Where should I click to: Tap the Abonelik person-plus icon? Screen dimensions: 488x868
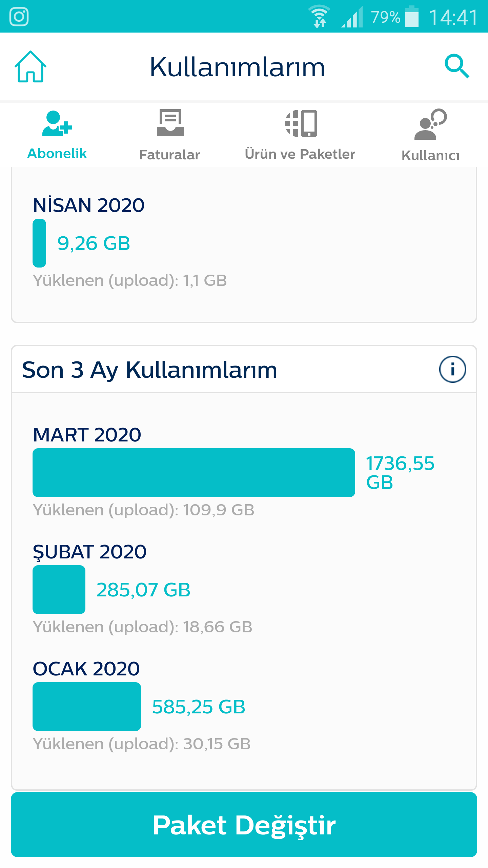(x=57, y=123)
